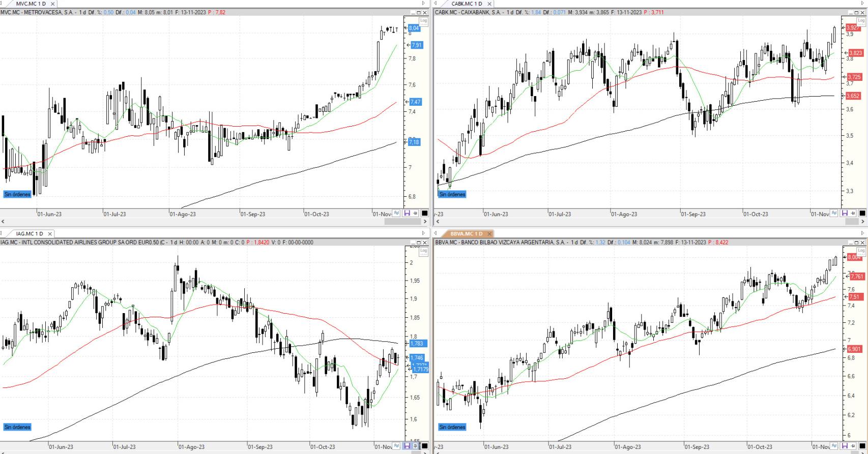Maximize the BBVA.MC chart window

click(856, 243)
